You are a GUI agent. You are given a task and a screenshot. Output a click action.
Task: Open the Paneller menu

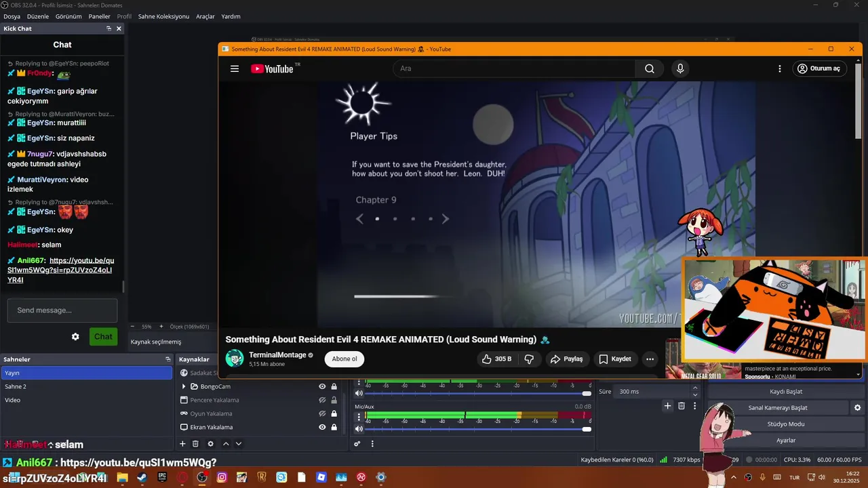pos(99,16)
